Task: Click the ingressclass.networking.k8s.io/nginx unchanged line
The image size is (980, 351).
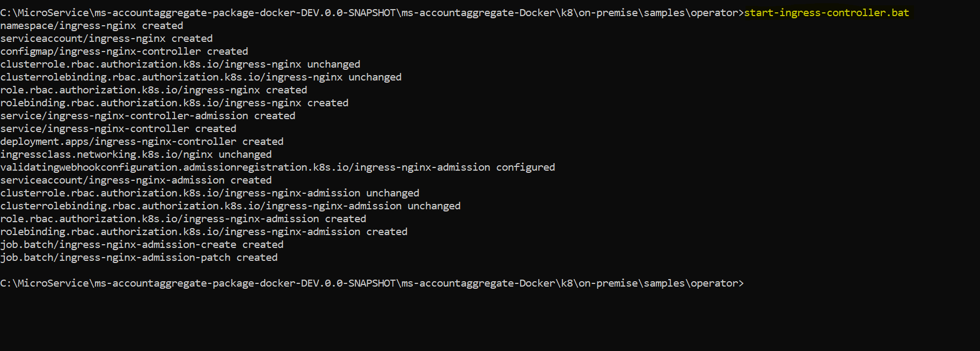Action: [136, 155]
